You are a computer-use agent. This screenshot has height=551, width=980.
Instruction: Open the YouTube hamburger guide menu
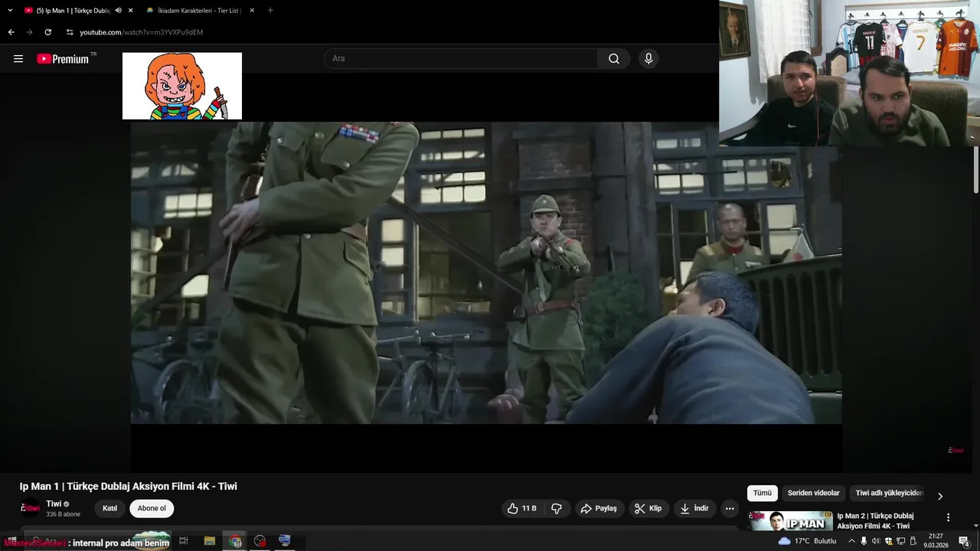(x=18, y=59)
